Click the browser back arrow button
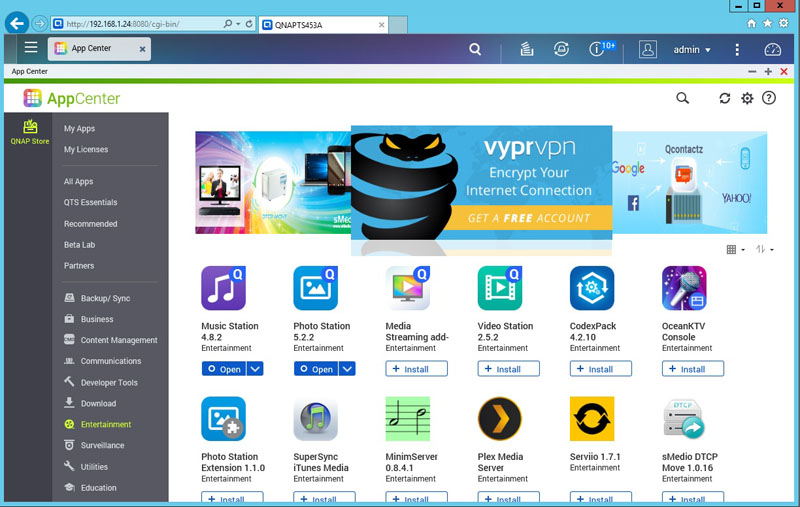800x507 pixels. point(17,23)
